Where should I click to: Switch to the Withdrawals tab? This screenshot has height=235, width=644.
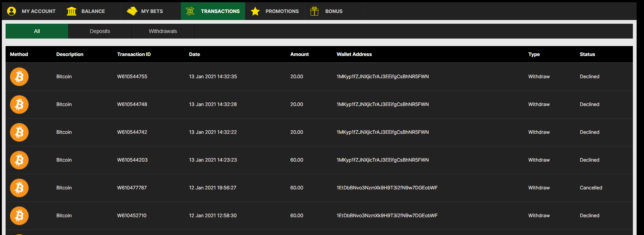point(163,31)
